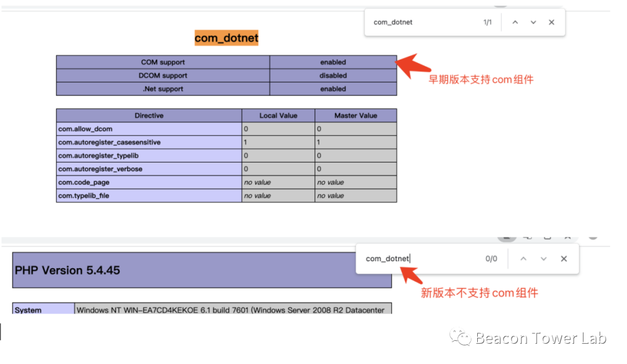Click the .Net support row label
627x364 pixels.
tap(163, 89)
